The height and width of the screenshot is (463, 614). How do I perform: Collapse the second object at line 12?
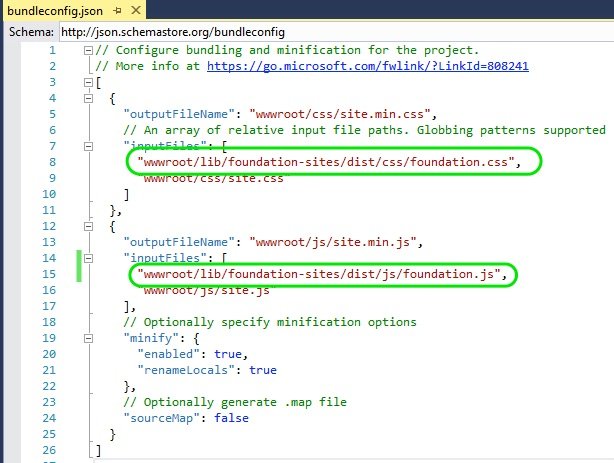coord(88,226)
